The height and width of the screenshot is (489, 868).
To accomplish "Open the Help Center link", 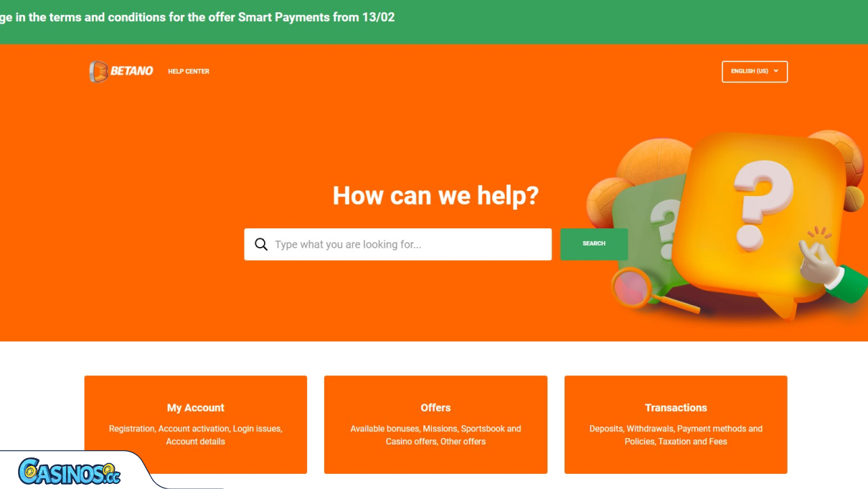I will coord(189,71).
